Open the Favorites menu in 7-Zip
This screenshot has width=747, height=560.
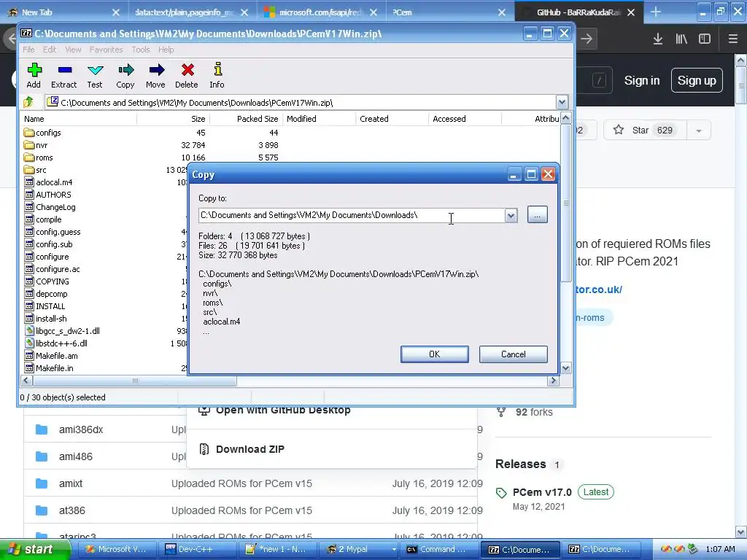coord(107,50)
